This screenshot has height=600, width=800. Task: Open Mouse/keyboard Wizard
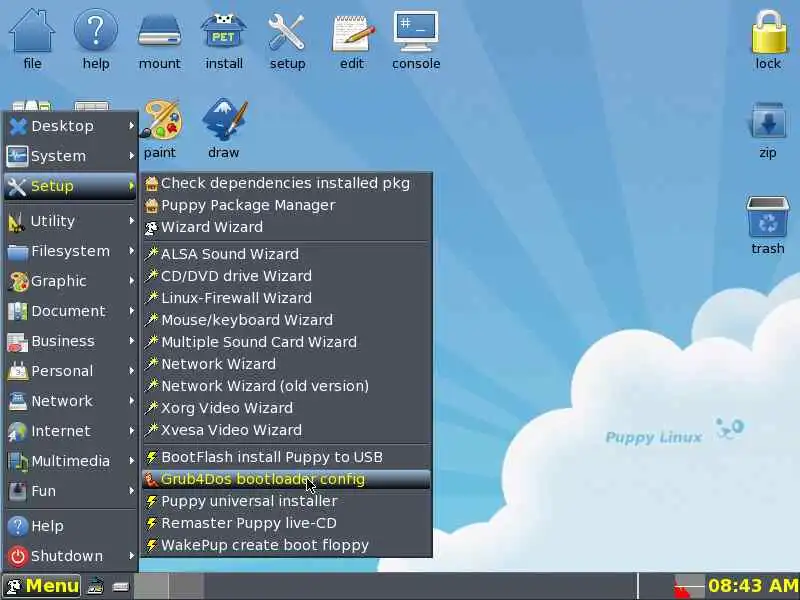(x=286, y=320)
